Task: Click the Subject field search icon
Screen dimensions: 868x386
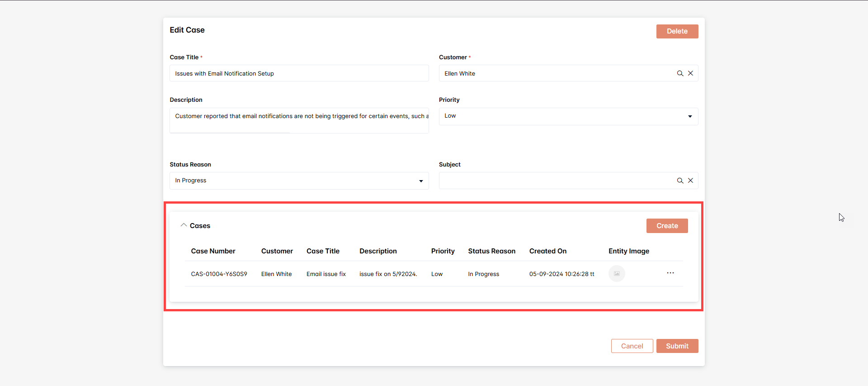Action: pos(679,181)
